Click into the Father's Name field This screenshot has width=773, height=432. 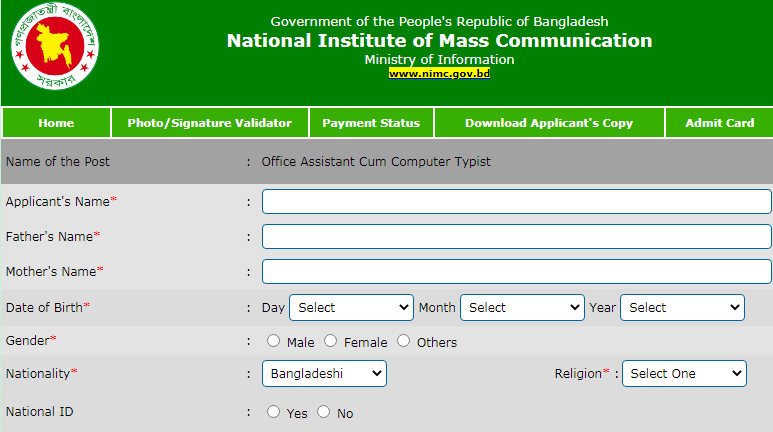point(517,237)
